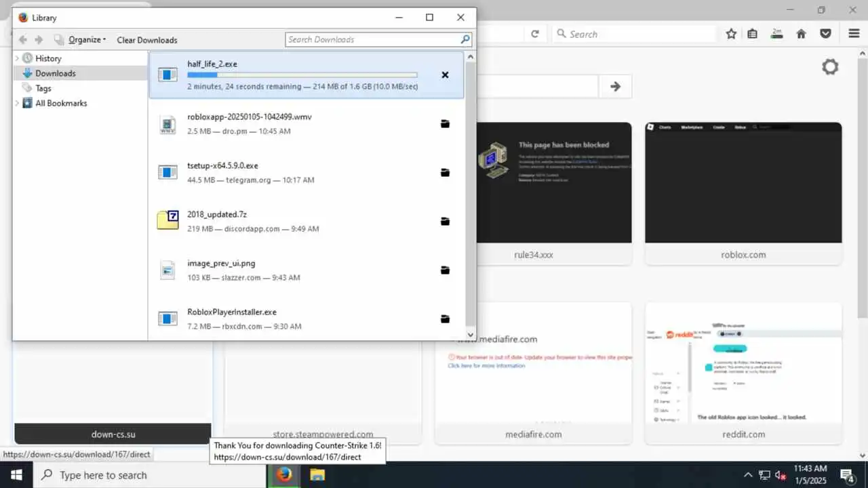Click the tsetup-x64.5.9.0.exe file icon
Image resolution: width=868 pixels, height=488 pixels.
tap(167, 172)
